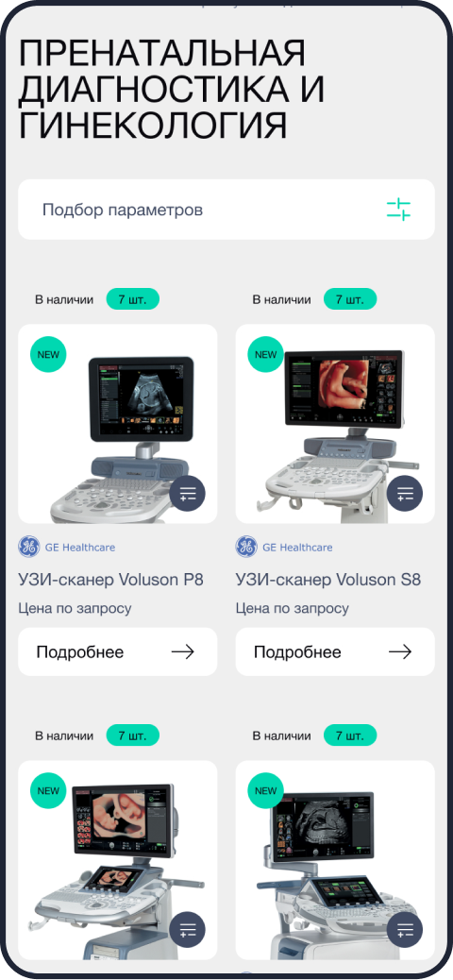Open Подробнее for УЗИ-сканер Voluson S8
This screenshot has height=980, width=453.
(x=335, y=651)
